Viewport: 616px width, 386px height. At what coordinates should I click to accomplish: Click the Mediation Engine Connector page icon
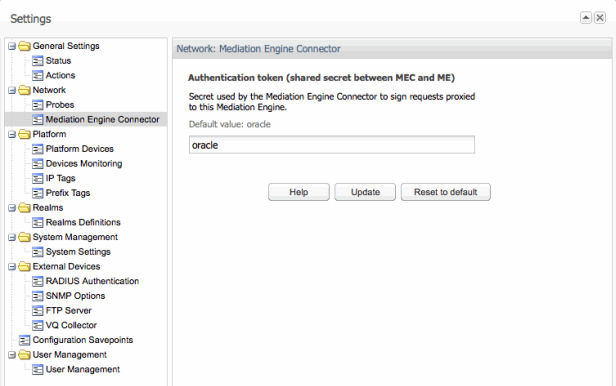tap(37, 119)
